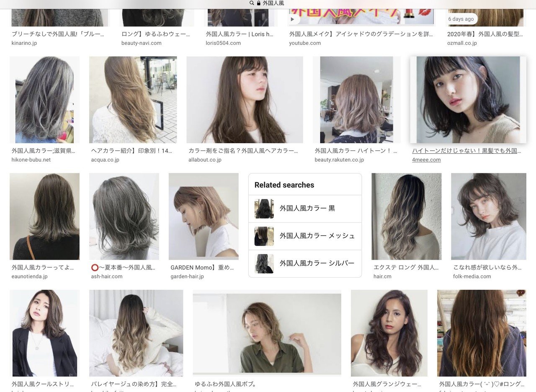Open the 4meee.com black hair model thumbnail
This screenshot has width=536, height=392.
468,100
